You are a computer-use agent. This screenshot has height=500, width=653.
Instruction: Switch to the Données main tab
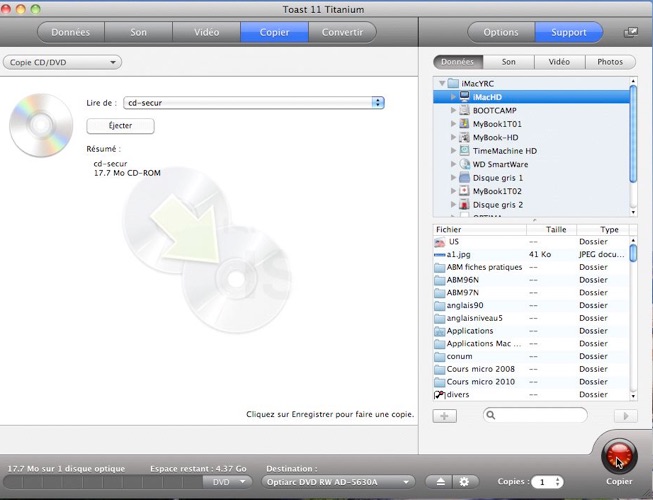coord(70,32)
